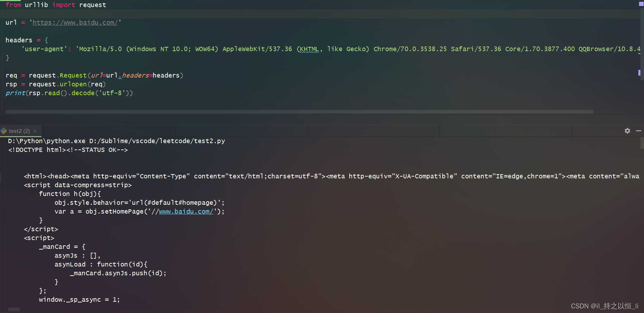
Task: Click the python.exe command line in console
Action: point(117,141)
